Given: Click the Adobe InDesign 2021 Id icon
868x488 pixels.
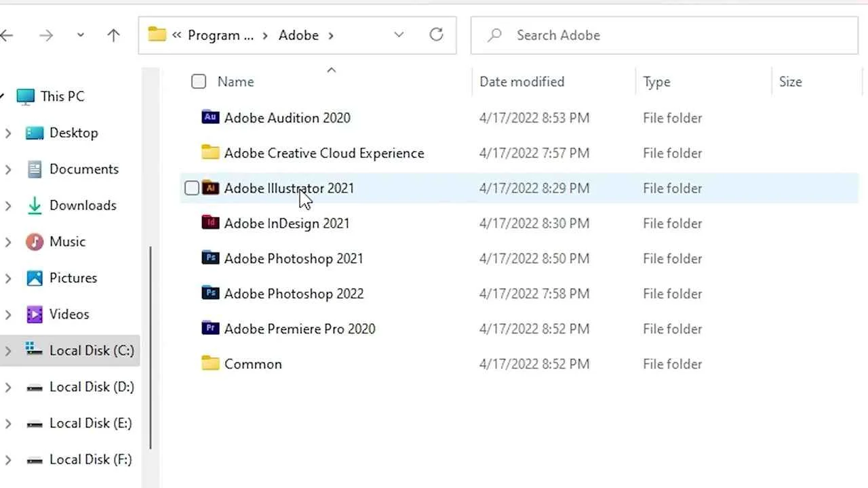Looking at the screenshot, I should (x=210, y=222).
